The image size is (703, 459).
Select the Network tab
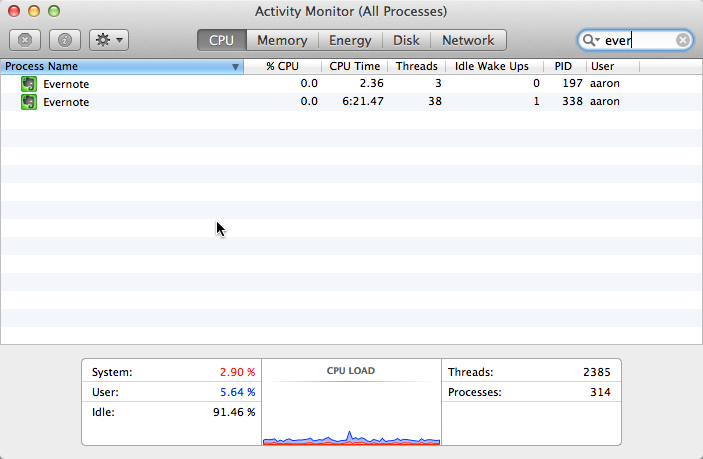(x=468, y=40)
